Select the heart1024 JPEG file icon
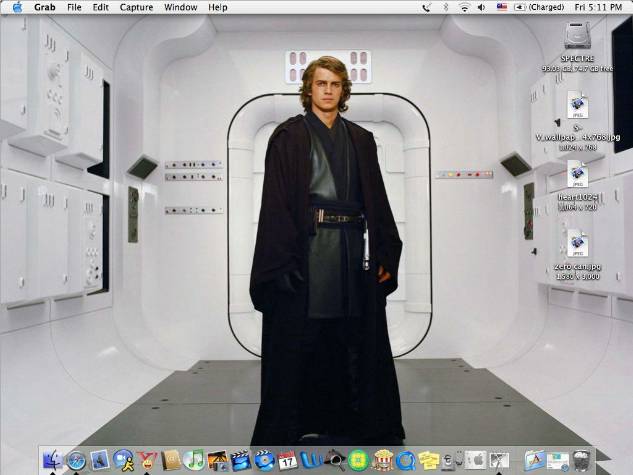633x475 pixels. [578, 174]
